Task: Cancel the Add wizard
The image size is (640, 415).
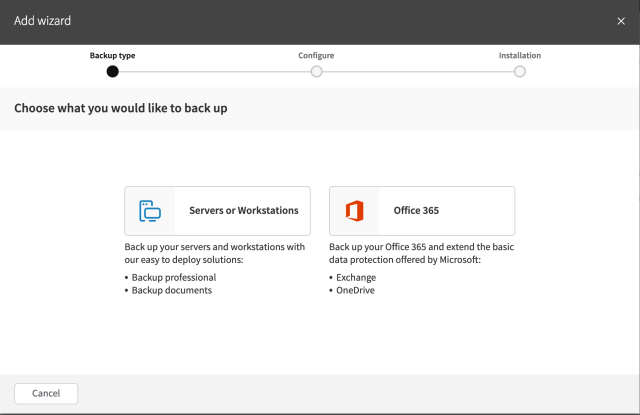Action: (46, 393)
